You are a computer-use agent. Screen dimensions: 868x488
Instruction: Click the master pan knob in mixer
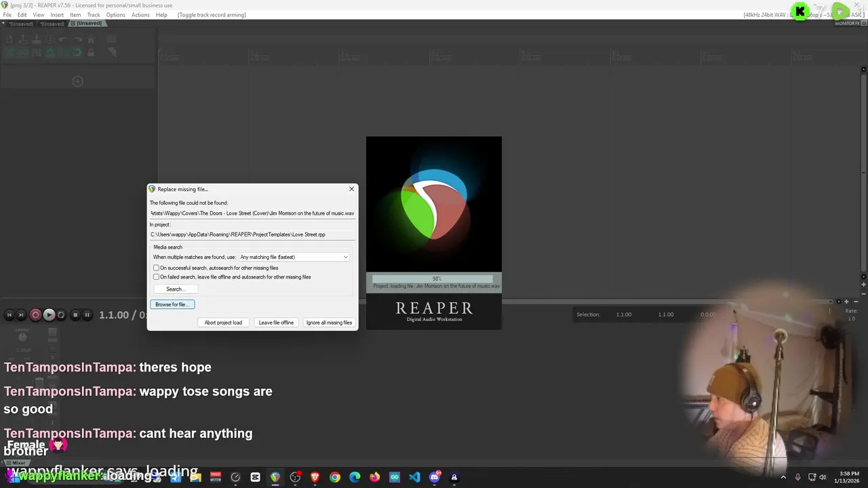[x=22, y=337]
